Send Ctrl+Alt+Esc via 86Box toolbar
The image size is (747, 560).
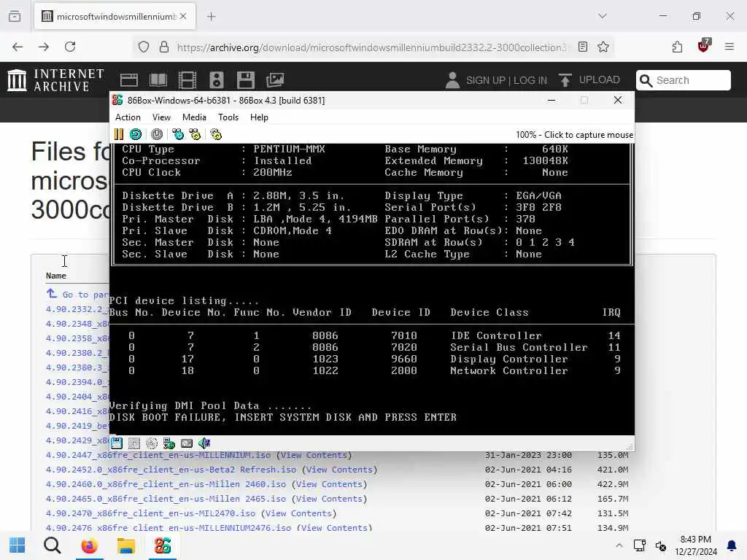[195, 135]
